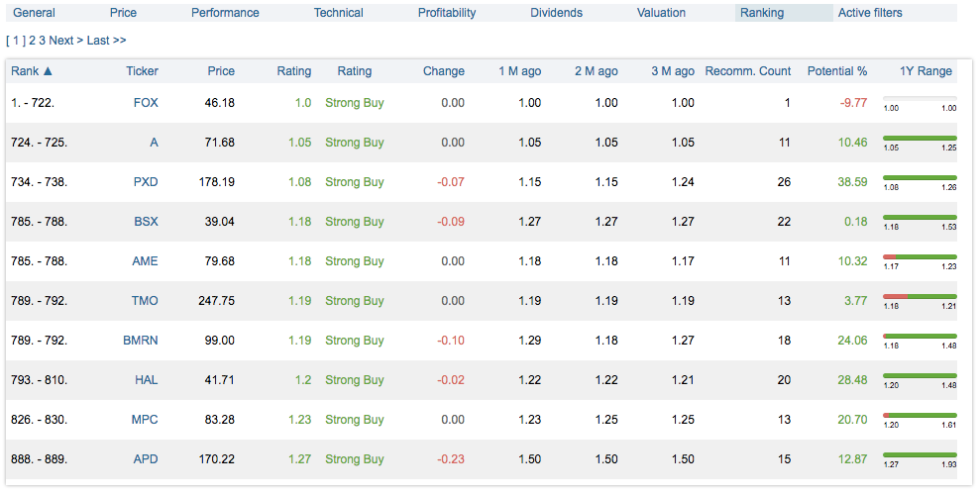This screenshot has width=980, height=496.
Task: Select rank text '1. - 722.'
Action: click(x=33, y=103)
